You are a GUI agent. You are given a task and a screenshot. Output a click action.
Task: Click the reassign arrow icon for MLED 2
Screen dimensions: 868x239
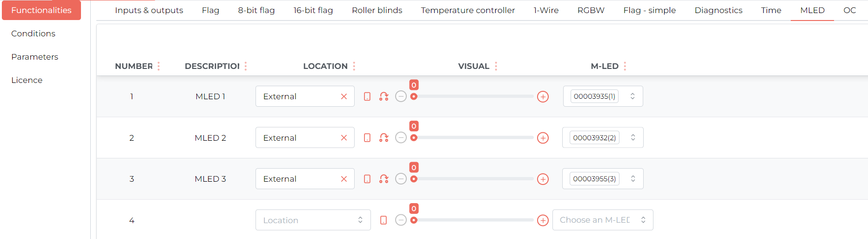384,138
